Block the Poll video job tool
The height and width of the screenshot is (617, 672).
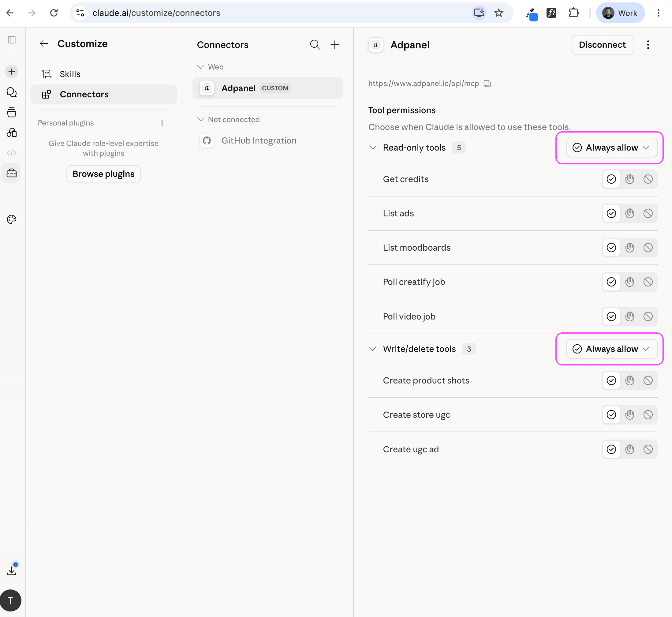coord(648,316)
